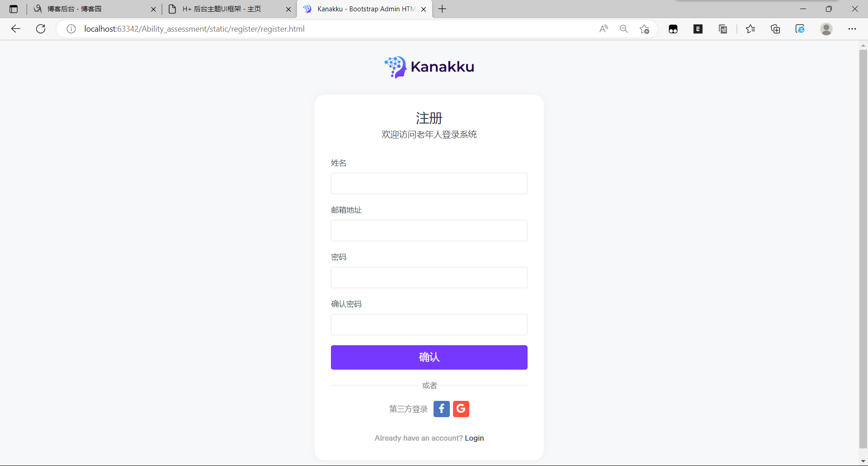Click the Read aloud icon

[x=604, y=29]
